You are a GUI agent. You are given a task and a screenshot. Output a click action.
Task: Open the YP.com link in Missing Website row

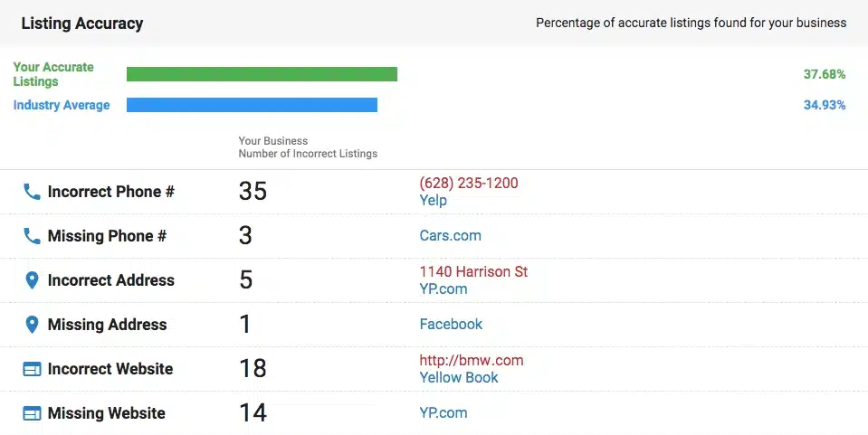(443, 413)
